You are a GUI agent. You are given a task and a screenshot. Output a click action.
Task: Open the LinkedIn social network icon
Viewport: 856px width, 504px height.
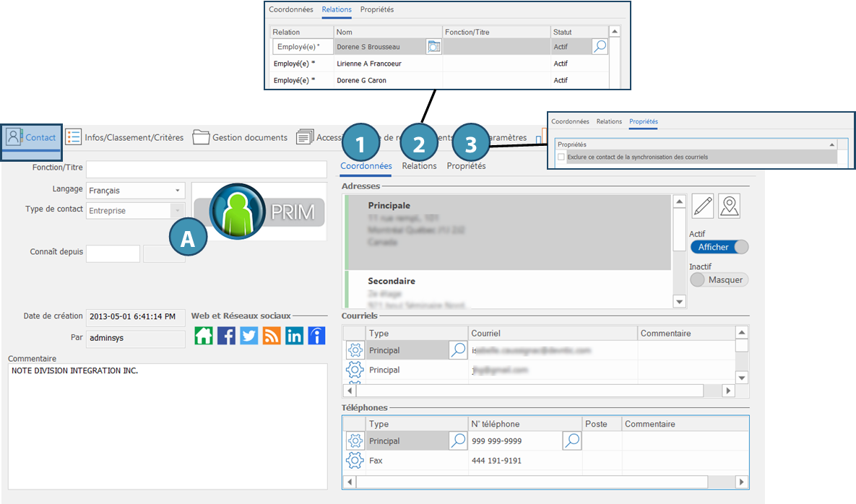coord(294,336)
